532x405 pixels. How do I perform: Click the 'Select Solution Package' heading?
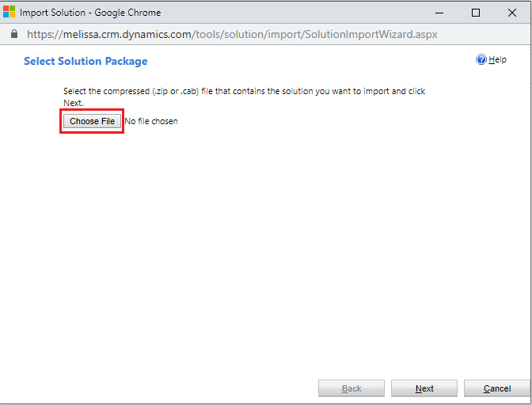(x=85, y=61)
